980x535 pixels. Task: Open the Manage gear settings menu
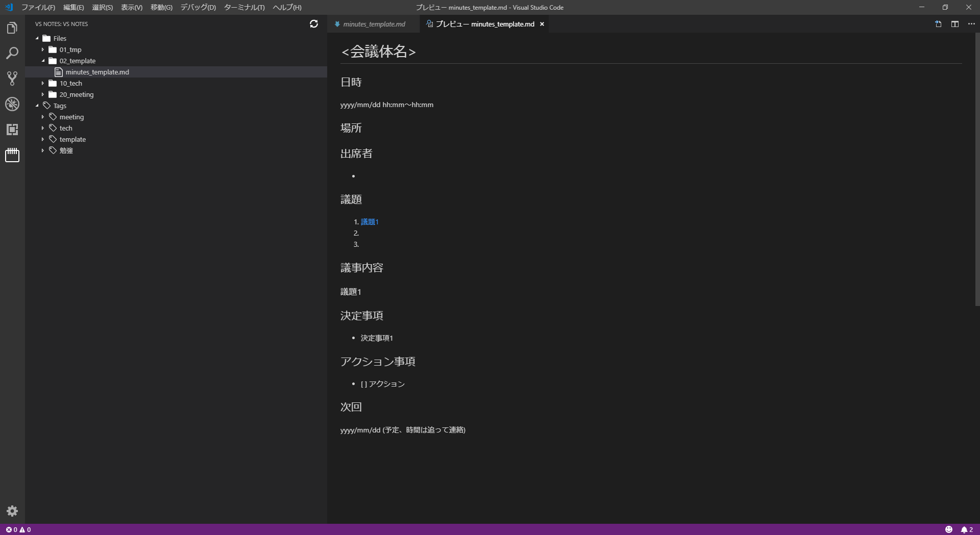coord(12,511)
